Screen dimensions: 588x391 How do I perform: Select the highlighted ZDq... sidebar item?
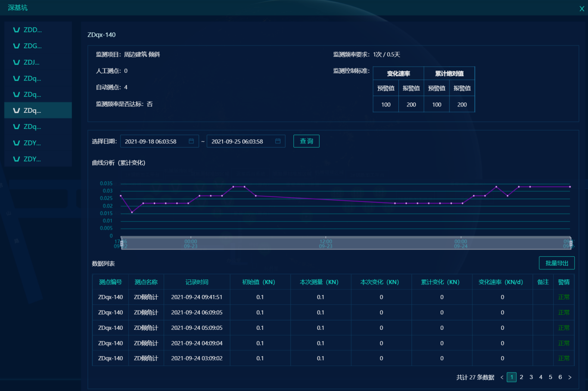pos(38,111)
